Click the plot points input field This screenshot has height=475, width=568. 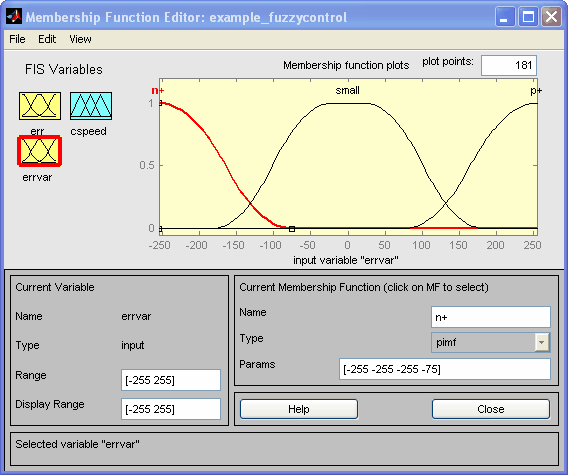tap(509, 65)
